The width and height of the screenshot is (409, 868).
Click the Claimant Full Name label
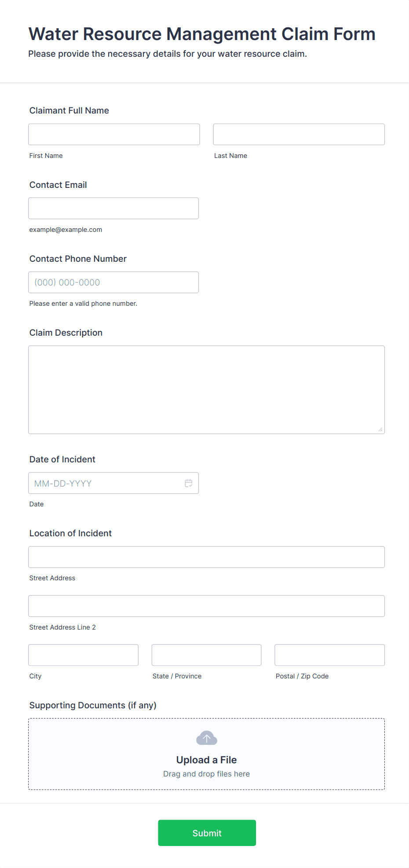[69, 110]
